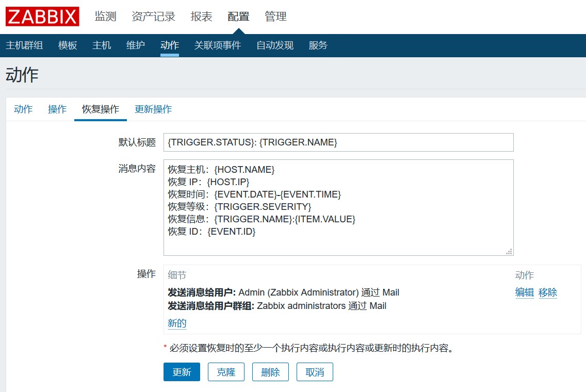Click the 恢复等级: {TRIGGER.SEVERITY} line
The height and width of the screenshot is (392, 586).
[239, 207]
